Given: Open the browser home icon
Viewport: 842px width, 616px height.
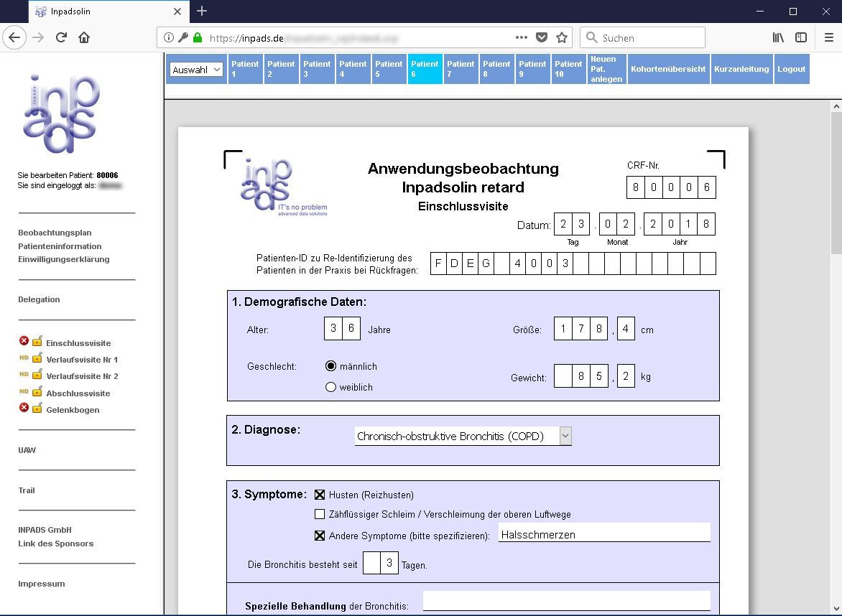Looking at the screenshot, I should coord(84,37).
